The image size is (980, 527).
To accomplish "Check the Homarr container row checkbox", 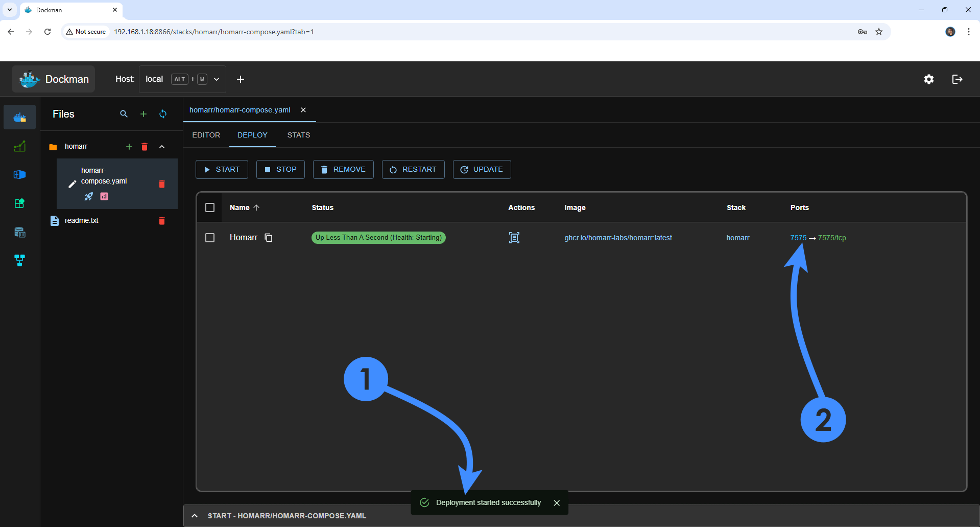I will tap(210, 238).
